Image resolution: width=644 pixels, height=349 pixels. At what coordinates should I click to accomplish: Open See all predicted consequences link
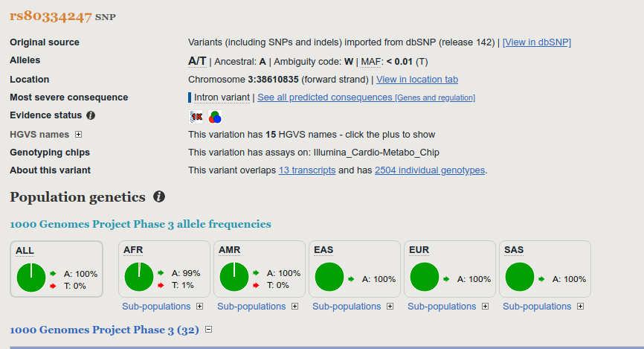(x=367, y=97)
